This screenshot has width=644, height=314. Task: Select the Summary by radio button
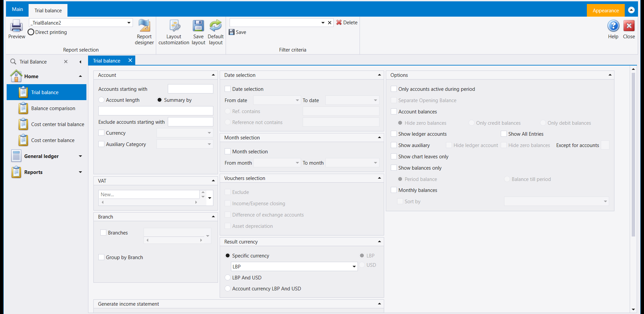tap(160, 100)
